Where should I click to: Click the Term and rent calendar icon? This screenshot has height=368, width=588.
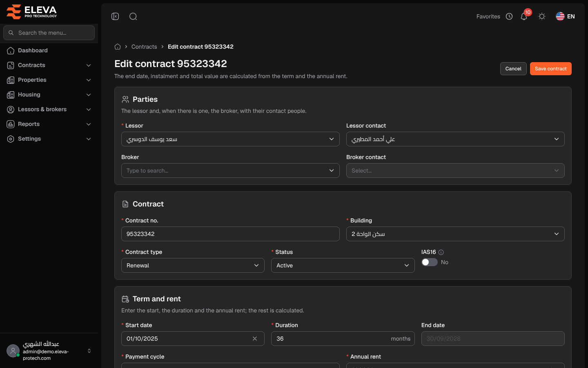coord(125,299)
